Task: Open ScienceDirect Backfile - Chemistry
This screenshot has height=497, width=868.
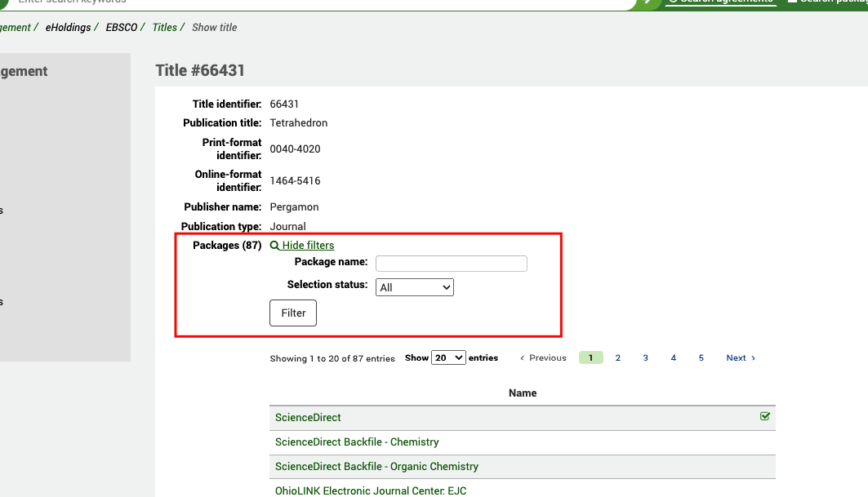Action: (x=356, y=442)
